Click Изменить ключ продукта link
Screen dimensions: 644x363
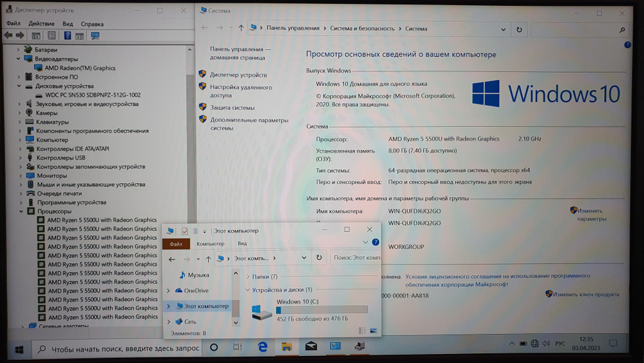[x=585, y=295]
